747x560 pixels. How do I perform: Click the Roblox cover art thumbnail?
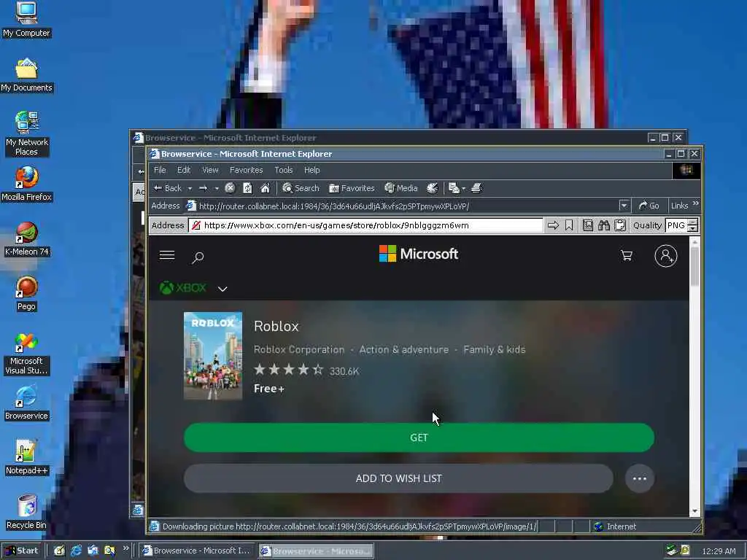pos(213,356)
